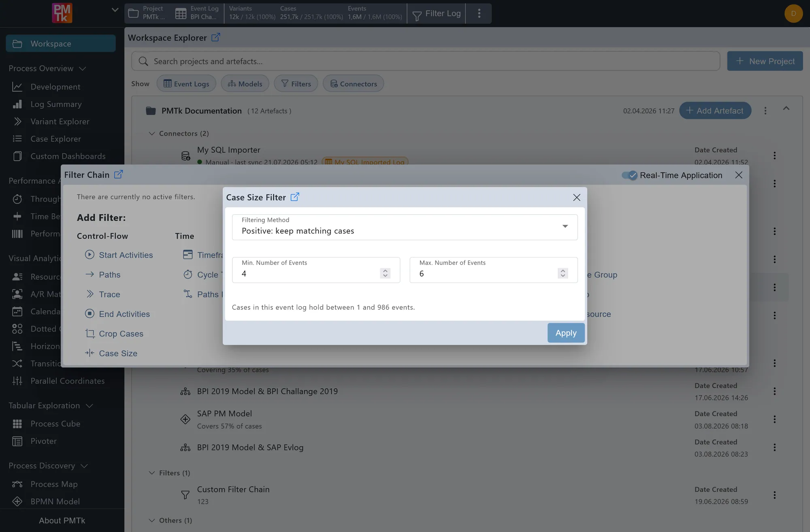Screen dimensions: 810x532
Task: Open options for Custom Filter Chain row
Action: tap(774, 495)
